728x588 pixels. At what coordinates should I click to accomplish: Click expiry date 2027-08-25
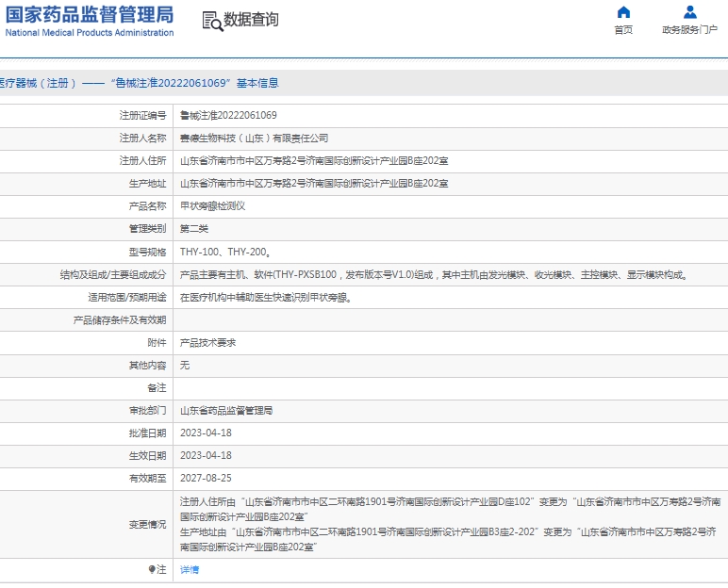pos(206,478)
